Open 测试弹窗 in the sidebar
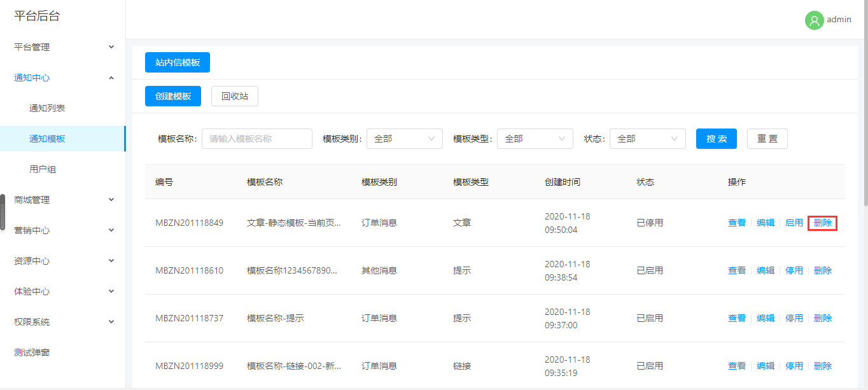868x390 pixels. [62, 352]
